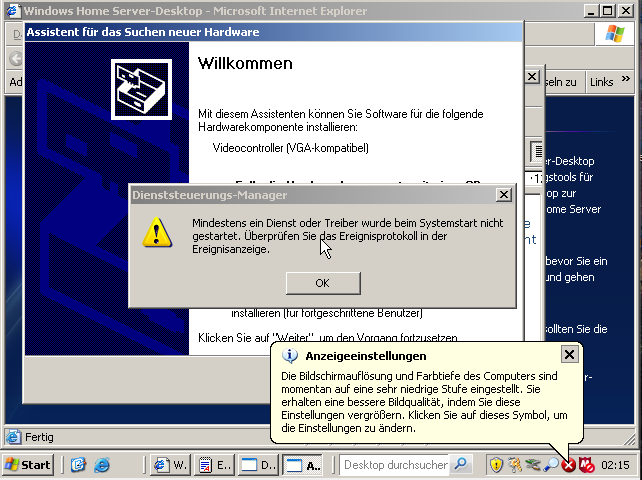Viewport: 642px width, 480px height.
Task: Click the taskbar clock showing 02:15
Action: [x=616, y=465]
